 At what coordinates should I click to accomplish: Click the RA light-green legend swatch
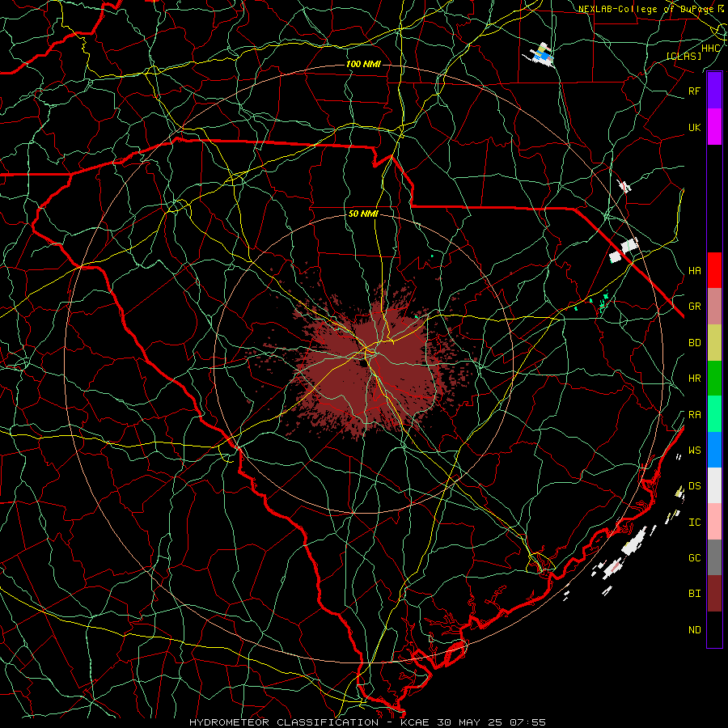click(x=714, y=414)
